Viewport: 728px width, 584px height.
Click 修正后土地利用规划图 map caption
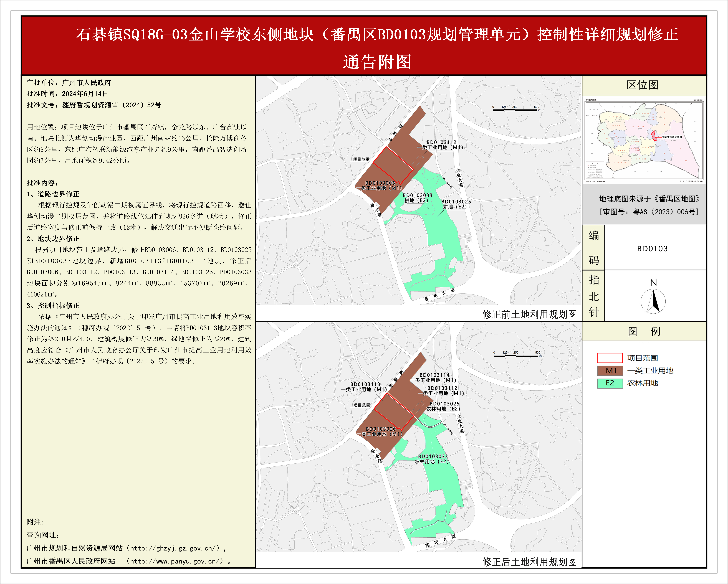[529, 562]
